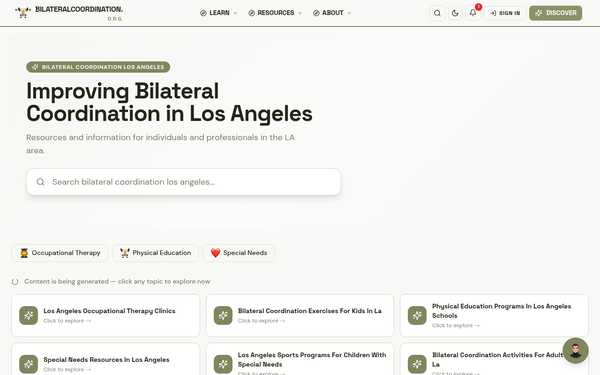The width and height of the screenshot is (600, 375).
Task: Open Bilateral Coordination Activities For Adults card
Action: [494, 360]
